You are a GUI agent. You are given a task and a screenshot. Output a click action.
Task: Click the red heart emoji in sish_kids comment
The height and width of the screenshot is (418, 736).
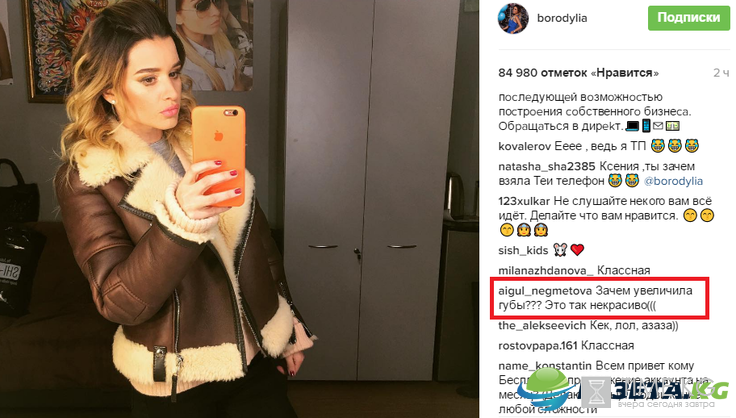[x=577, y=250]
